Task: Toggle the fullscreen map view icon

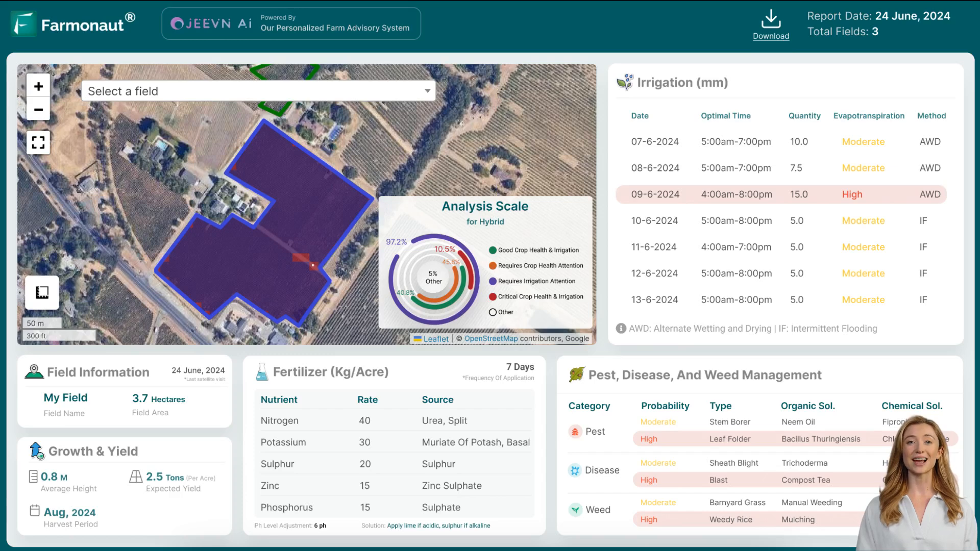Action: (38, 143)
